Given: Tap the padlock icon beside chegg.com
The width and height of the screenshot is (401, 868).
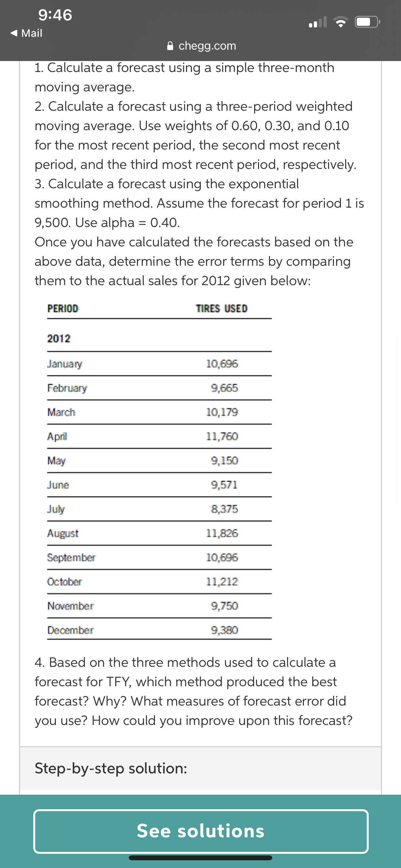Looking at the screenshot, I should pos(170,46).
